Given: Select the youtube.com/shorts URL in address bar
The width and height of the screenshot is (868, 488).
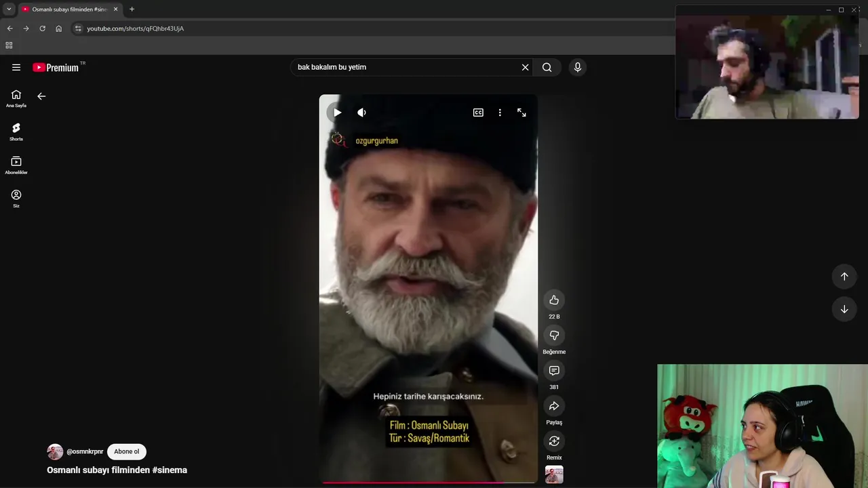Looking at the screenshot, I should [x=135, y=28].
